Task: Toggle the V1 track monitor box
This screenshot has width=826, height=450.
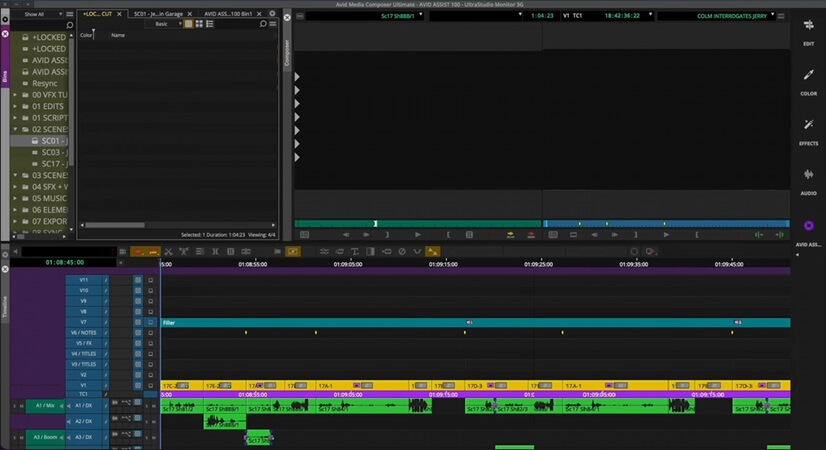Action: 150,385
